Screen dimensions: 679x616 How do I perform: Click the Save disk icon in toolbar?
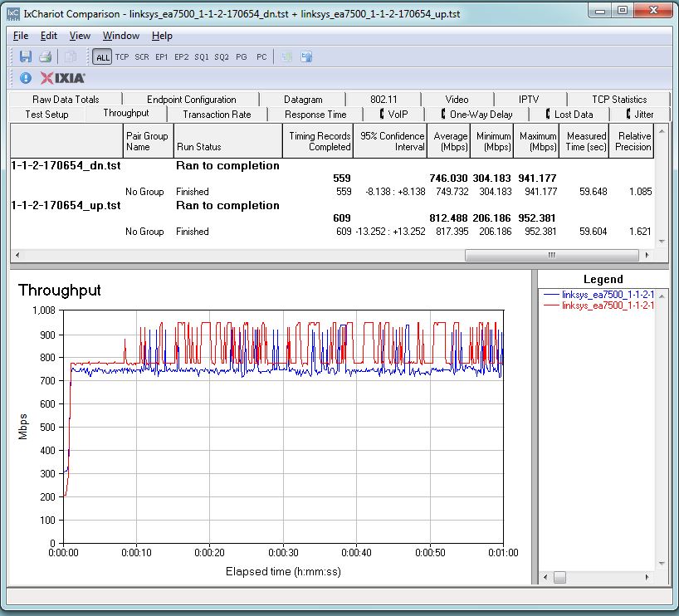tap(26, 56)
